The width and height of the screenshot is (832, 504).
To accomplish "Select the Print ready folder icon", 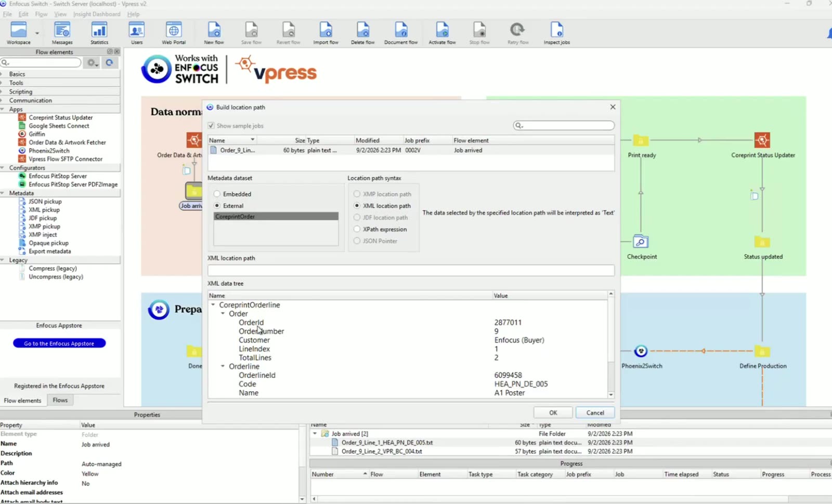I will [x=641, y=140].
